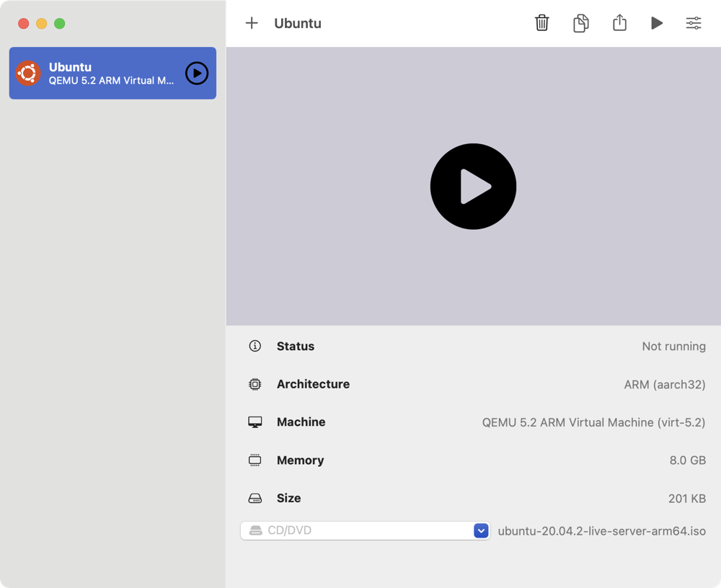
Task: Click the green fullscreen window button
Action: [x=60, y=24]
